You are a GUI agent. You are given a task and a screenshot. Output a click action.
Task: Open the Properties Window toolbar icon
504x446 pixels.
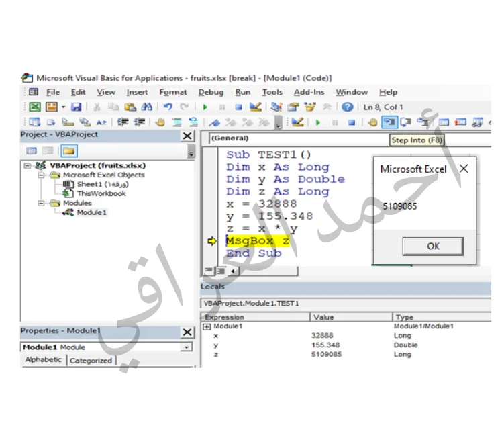(x=293, y=107)
